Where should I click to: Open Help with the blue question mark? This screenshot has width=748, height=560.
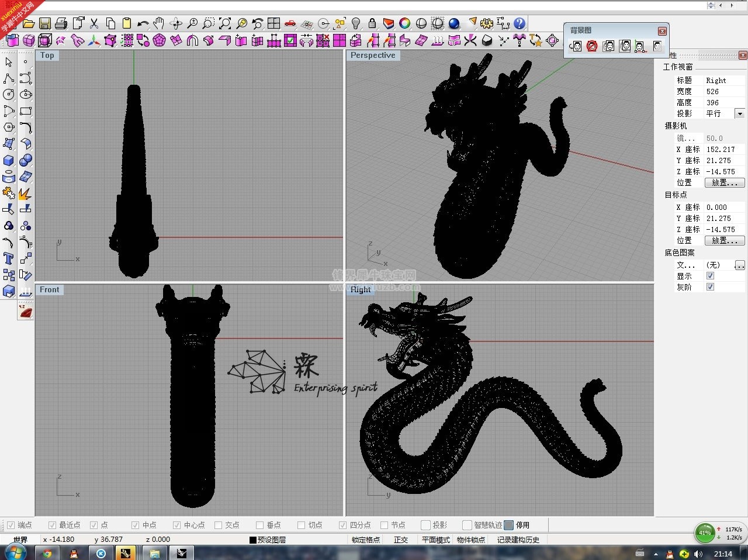click(520, 24)
